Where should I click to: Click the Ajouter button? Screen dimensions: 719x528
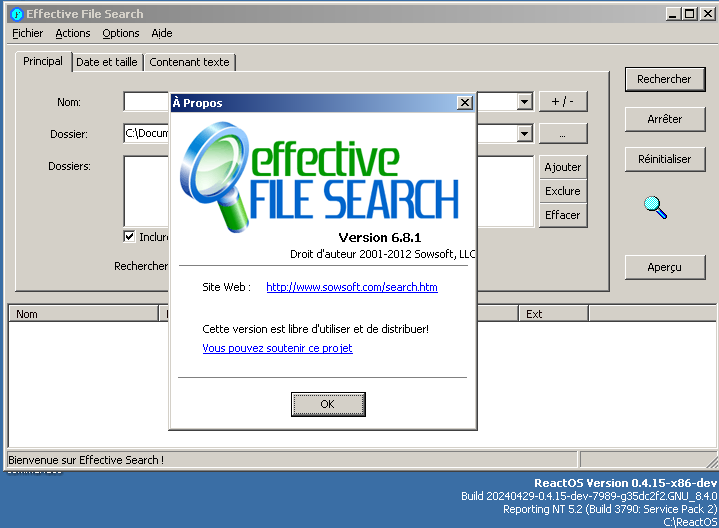pyautogui.click(x=563, y=167)
